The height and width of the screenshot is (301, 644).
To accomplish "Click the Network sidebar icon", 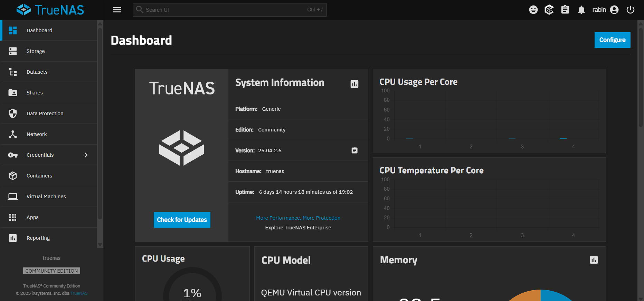I will pos(13,134).
